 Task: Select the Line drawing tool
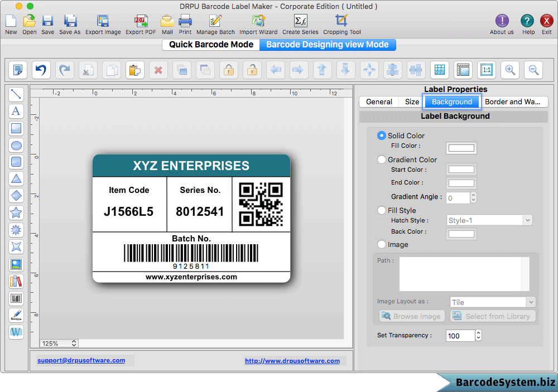click(x=16, y=94)
